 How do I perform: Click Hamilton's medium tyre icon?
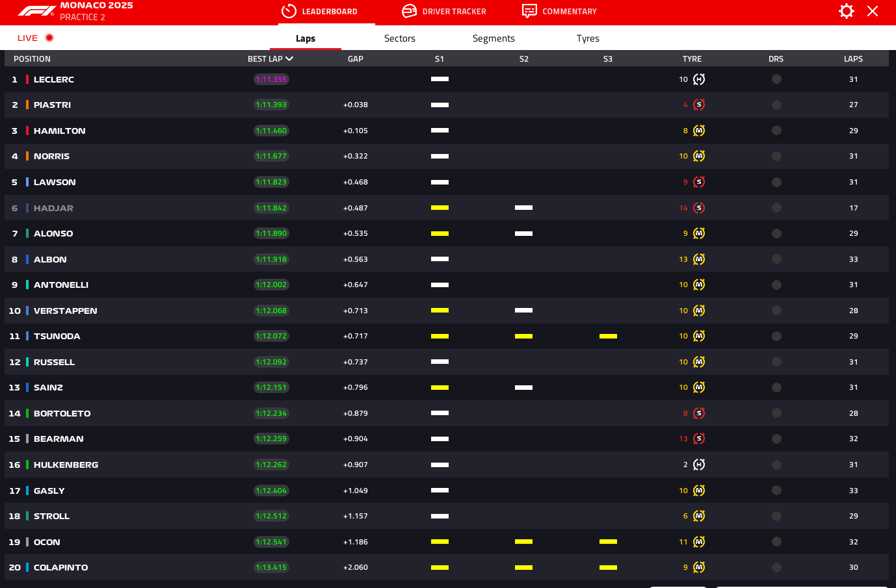click(x=699, y=131)
